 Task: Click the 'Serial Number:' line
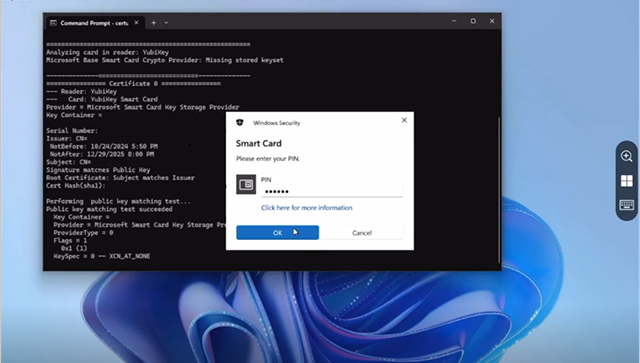pos(72,131)
